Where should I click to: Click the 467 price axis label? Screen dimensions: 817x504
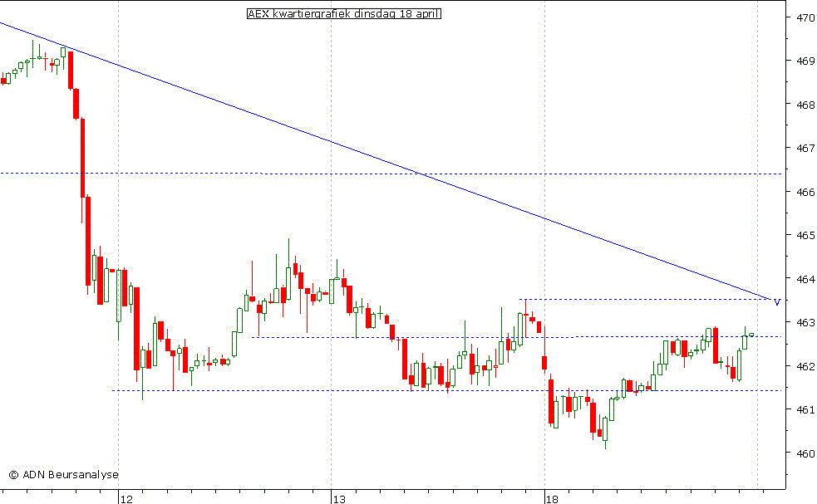pos(805,149)
